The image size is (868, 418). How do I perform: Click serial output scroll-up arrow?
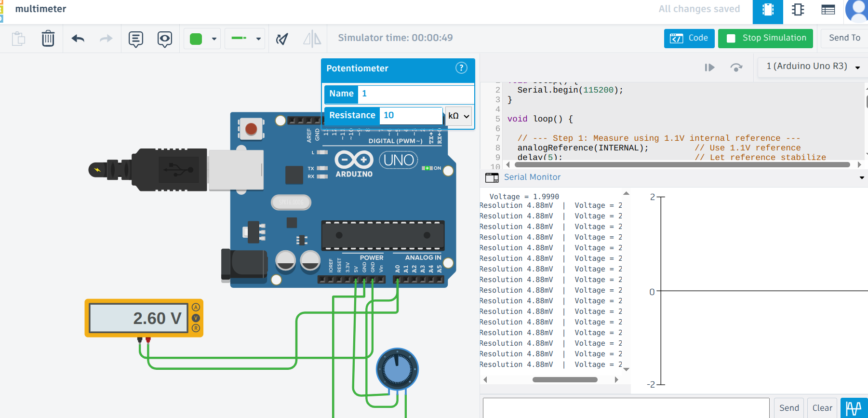626,193
